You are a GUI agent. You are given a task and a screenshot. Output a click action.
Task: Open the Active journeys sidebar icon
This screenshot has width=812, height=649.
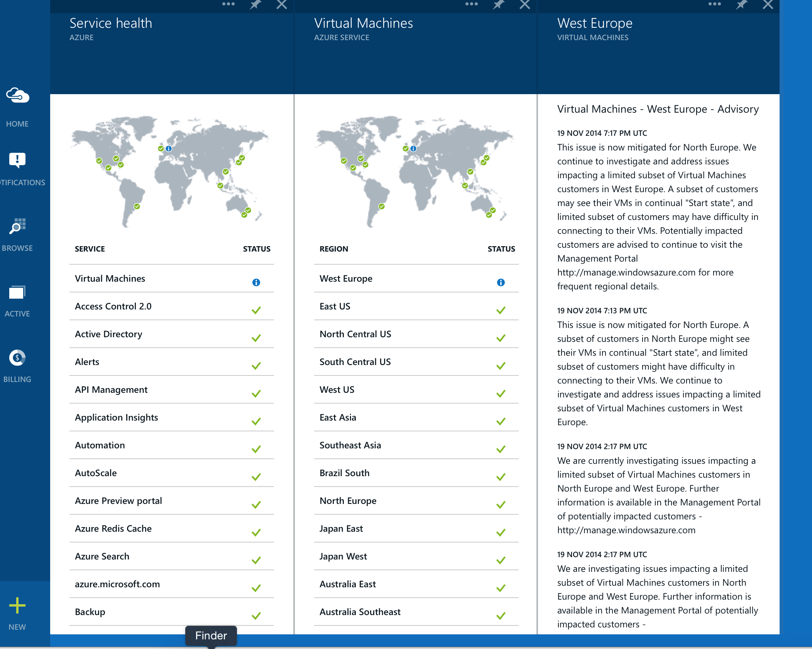17,292
